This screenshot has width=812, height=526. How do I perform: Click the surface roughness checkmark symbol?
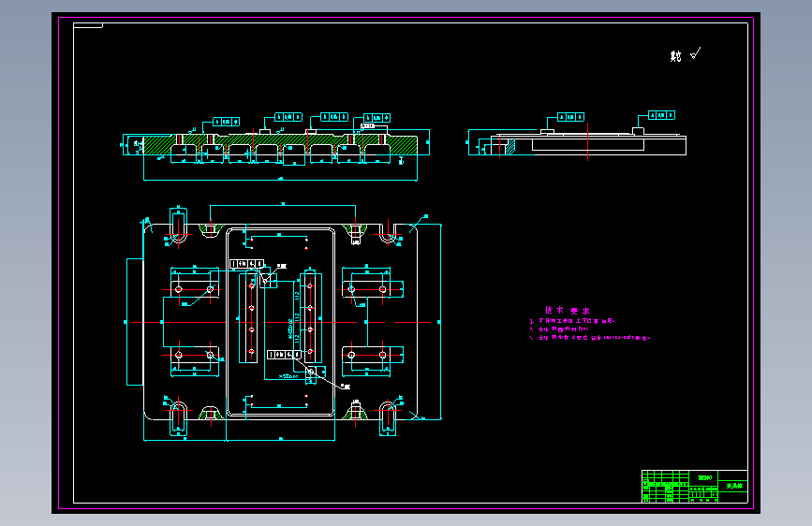tap(696, 52)
